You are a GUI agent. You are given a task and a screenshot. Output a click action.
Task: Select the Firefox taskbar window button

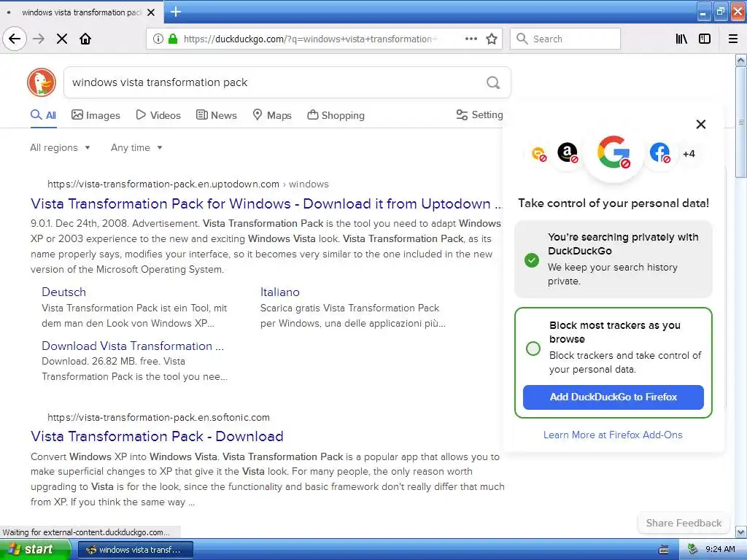[135, 550]
